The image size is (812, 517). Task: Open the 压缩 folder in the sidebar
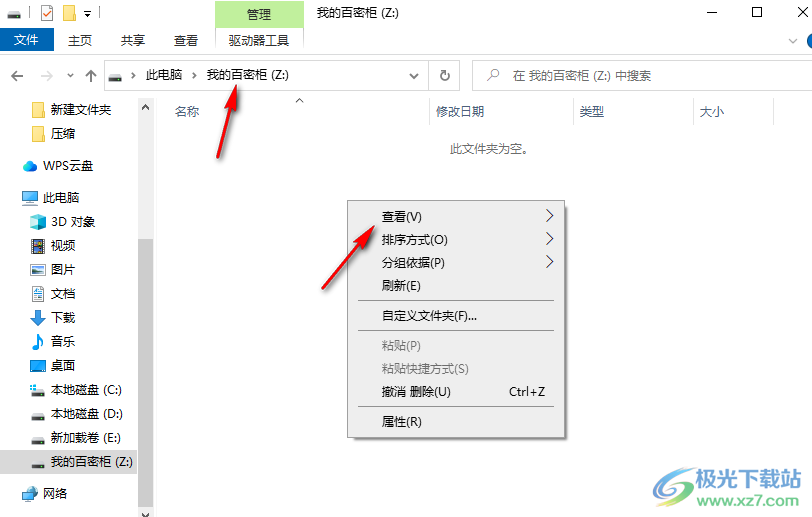63,134
